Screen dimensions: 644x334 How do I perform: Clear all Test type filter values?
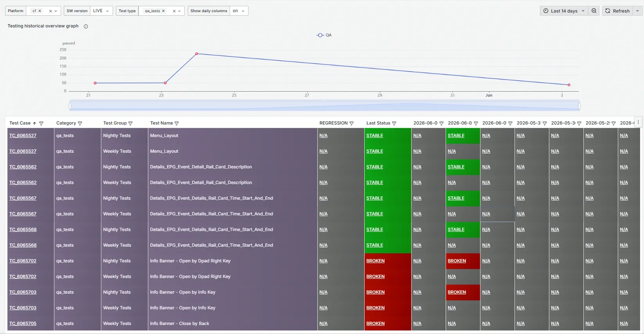(174, 11)
